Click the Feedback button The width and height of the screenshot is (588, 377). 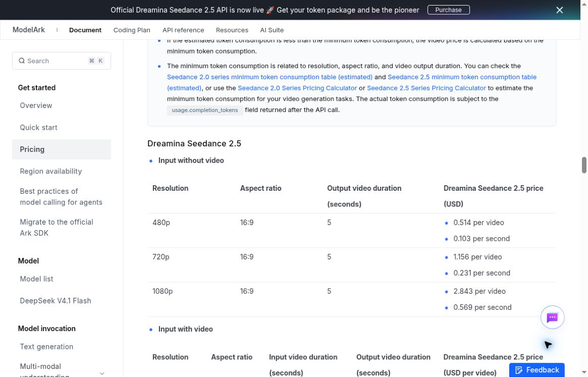click(537, 370)
